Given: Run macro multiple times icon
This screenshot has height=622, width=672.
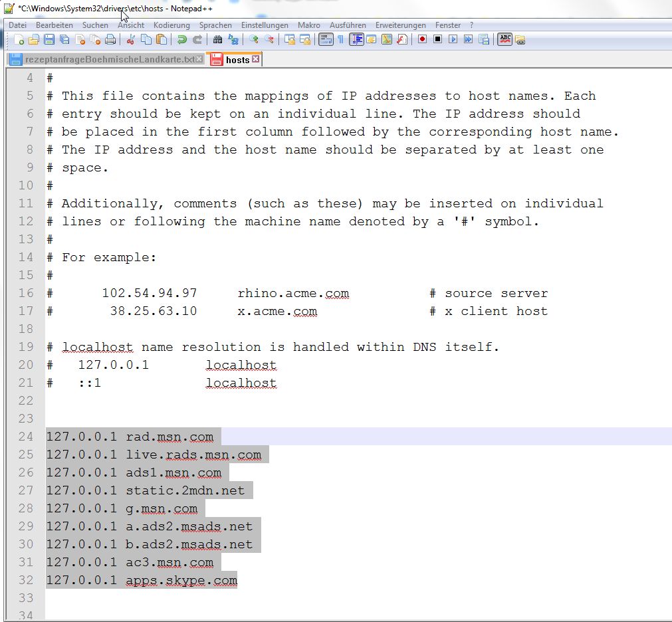Looking at the screenshot, I should (x=469, y=39).
